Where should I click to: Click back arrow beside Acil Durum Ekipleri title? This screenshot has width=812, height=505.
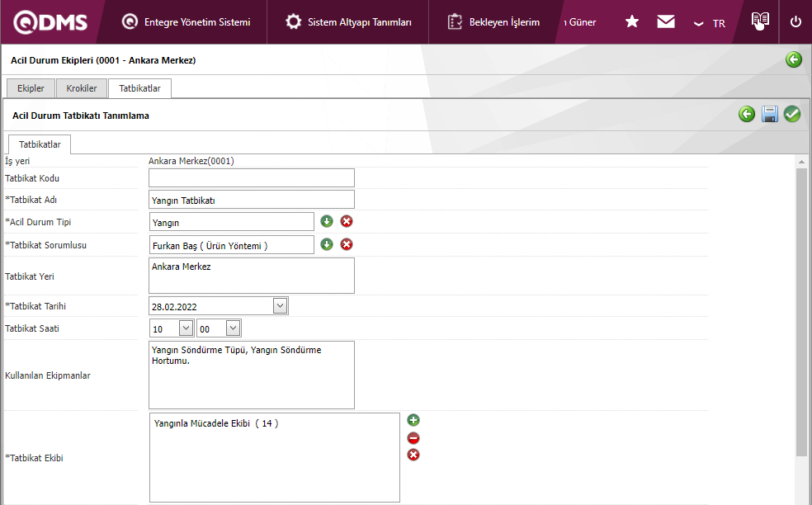793,59
